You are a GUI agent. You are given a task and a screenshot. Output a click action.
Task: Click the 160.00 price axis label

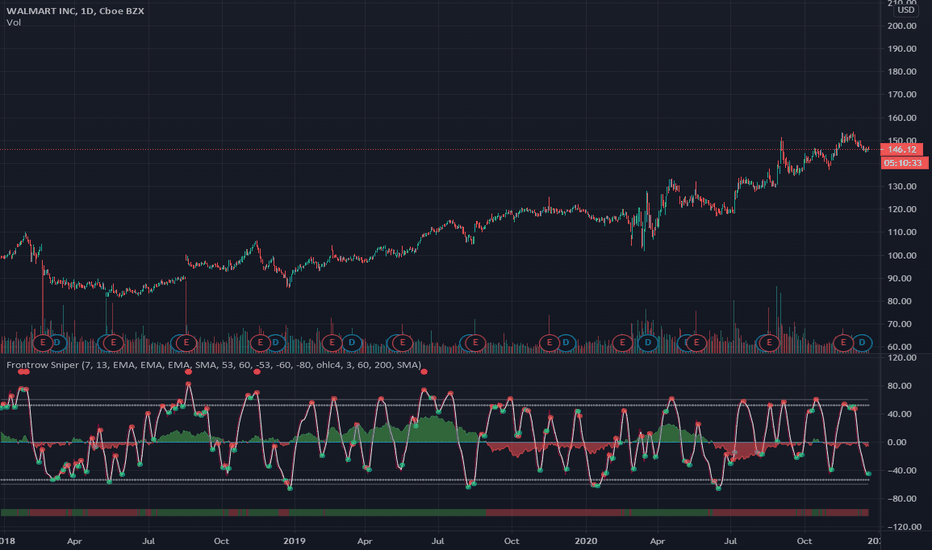(x=902, y=118)
